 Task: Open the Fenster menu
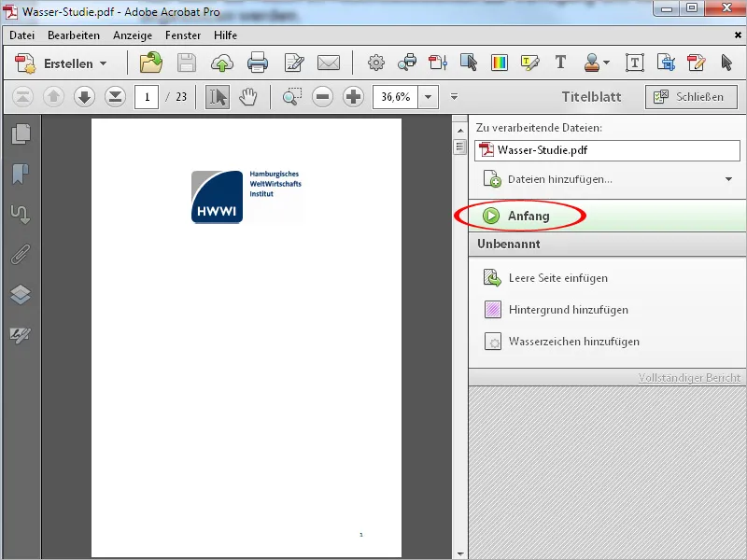tap(183, 35)
